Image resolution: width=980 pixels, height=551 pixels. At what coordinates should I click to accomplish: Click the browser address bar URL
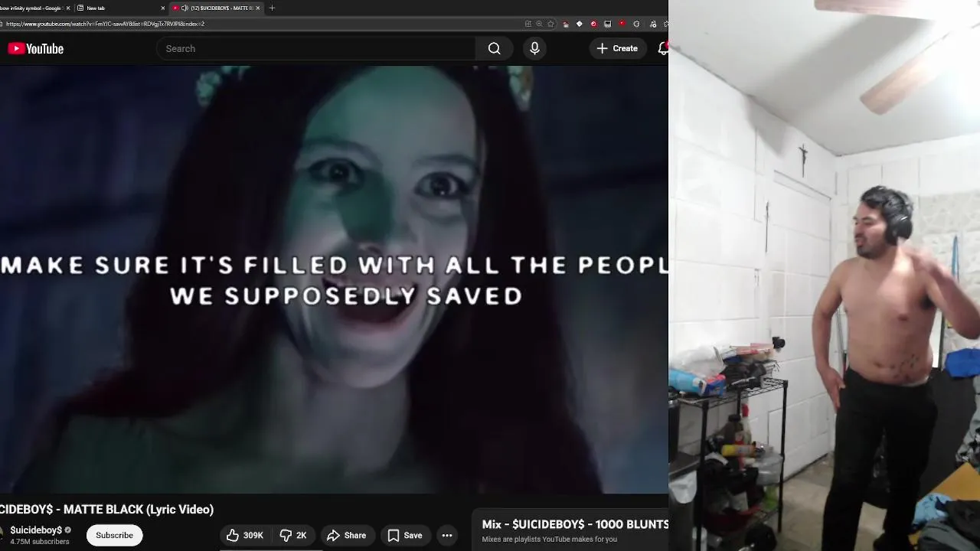[x=105, y=24]
